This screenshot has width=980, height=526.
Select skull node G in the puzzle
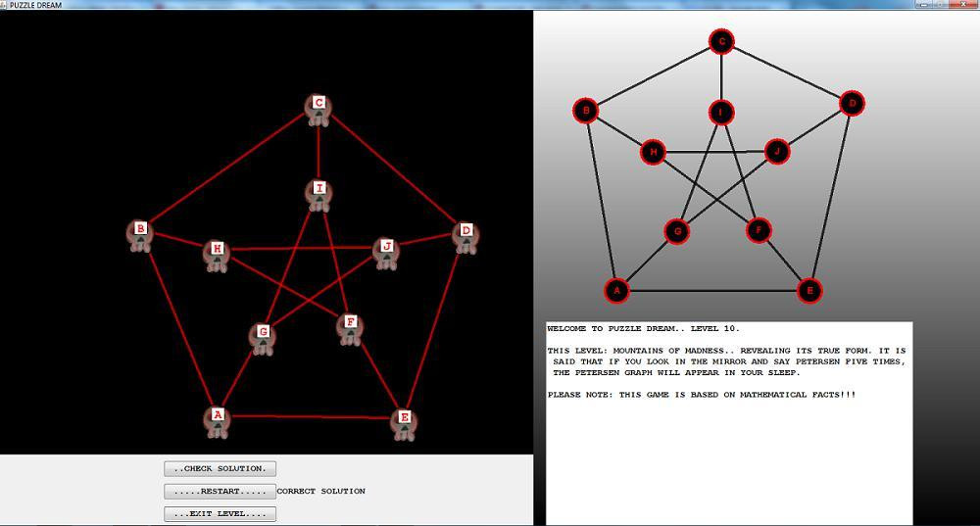(263, 339)
